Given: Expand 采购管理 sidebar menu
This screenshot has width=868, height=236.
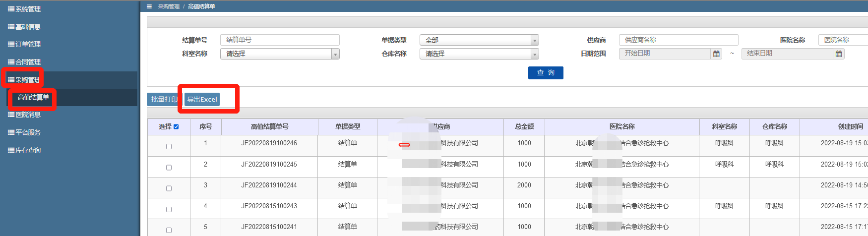Looking at the screenshot, I should 24,80.
